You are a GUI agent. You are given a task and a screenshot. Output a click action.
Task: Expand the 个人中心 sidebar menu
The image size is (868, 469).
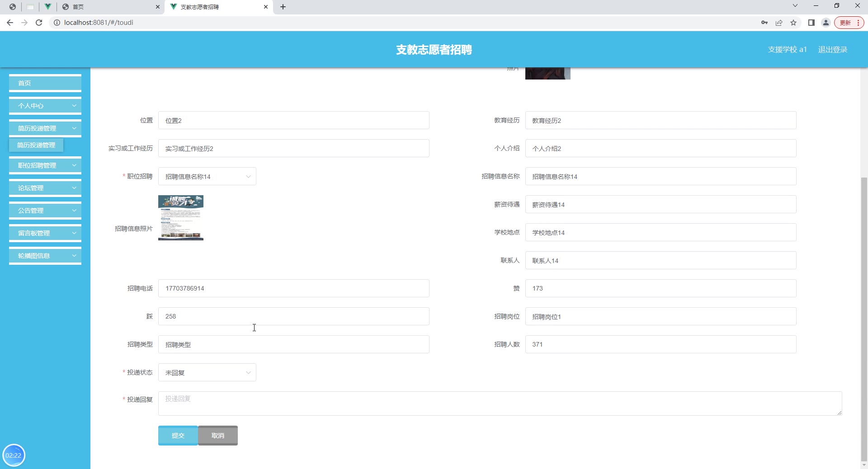click(x=45, y=106)
